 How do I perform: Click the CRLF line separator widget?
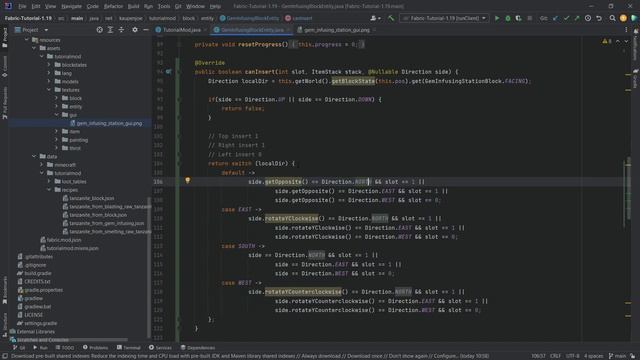coord(555,356)
